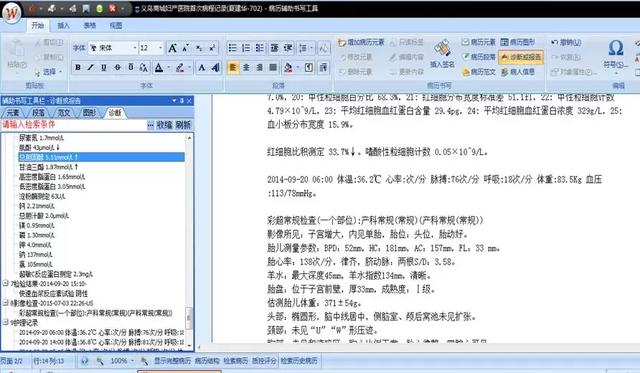Open the 宋体 font name dropdown
Image resolution: width=640 pixels, height=373 pixels.
[x=135, y=48]
